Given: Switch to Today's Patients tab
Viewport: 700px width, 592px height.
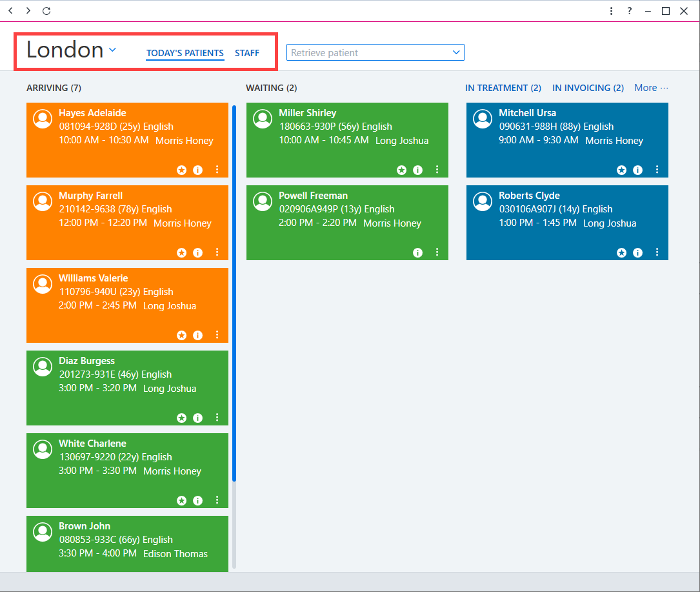Looking at the screenshot, I should tap(185, 53).
